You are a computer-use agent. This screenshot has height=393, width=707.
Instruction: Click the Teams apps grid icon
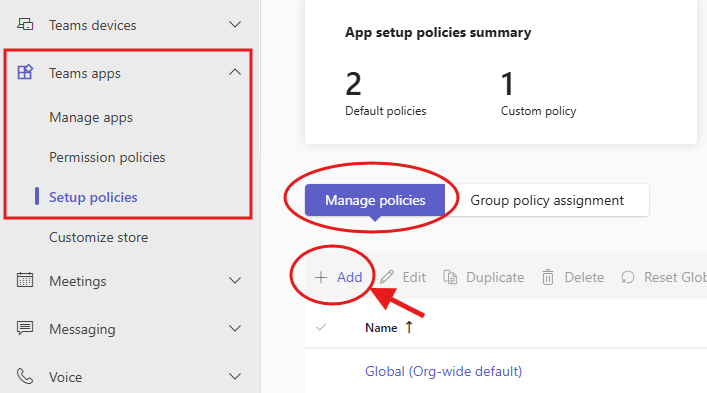25,72
